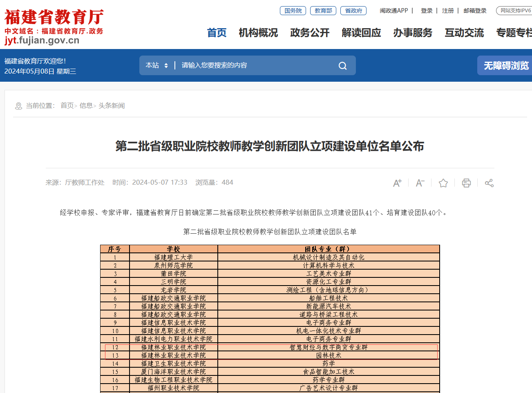Decrease font size with A- icon
The width and height of the screenshot is (532, 393).
[x=420, y=183]
